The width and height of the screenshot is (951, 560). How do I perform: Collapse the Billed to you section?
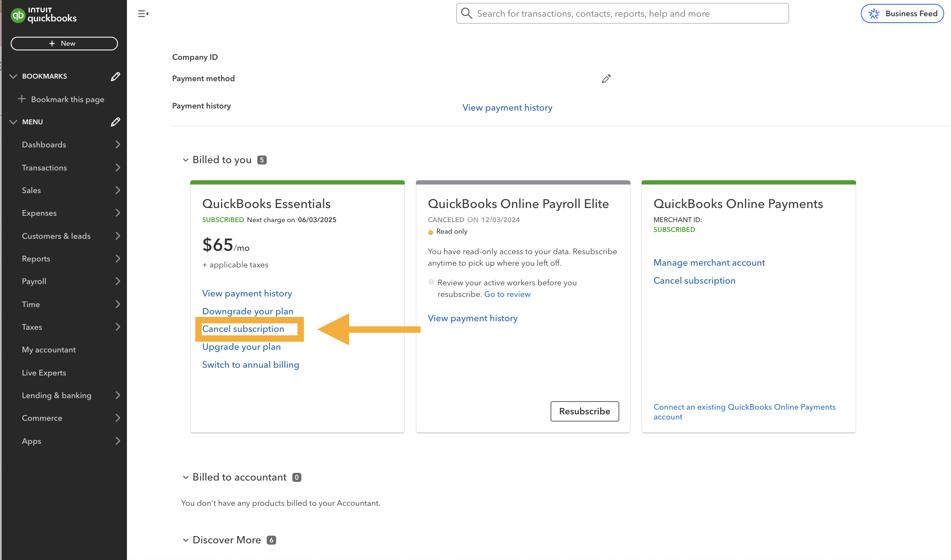[185, 160]
